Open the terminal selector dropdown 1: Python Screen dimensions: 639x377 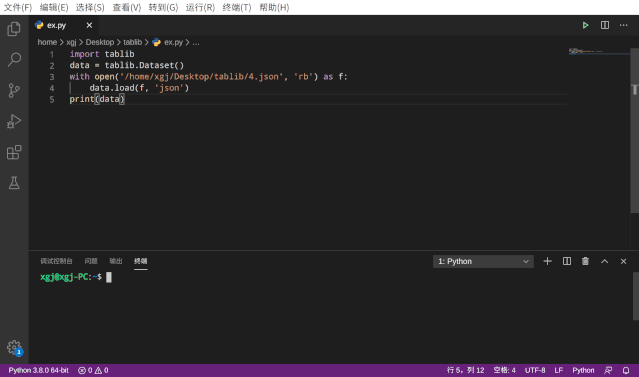[483, 261]
